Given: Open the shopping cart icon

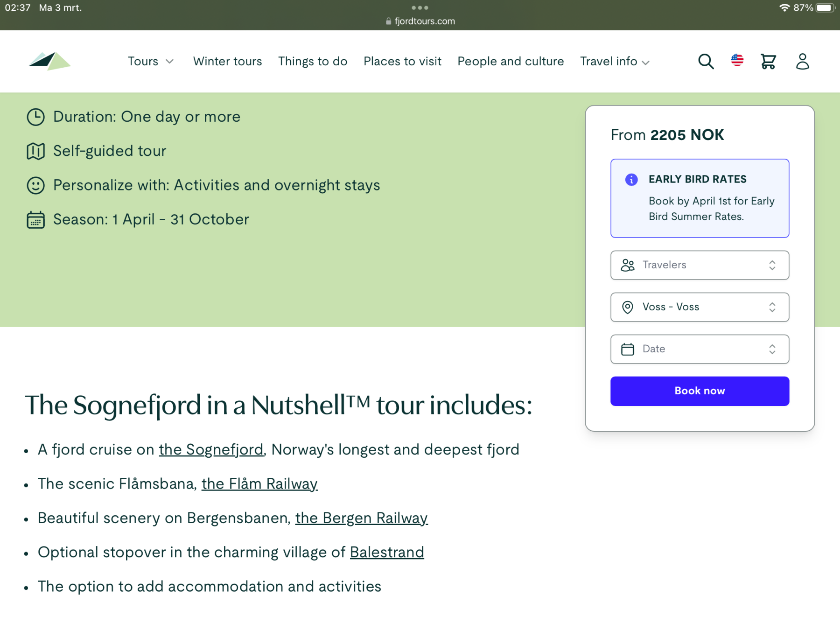Looking at the screenshot, I should [x=768, y=61].
